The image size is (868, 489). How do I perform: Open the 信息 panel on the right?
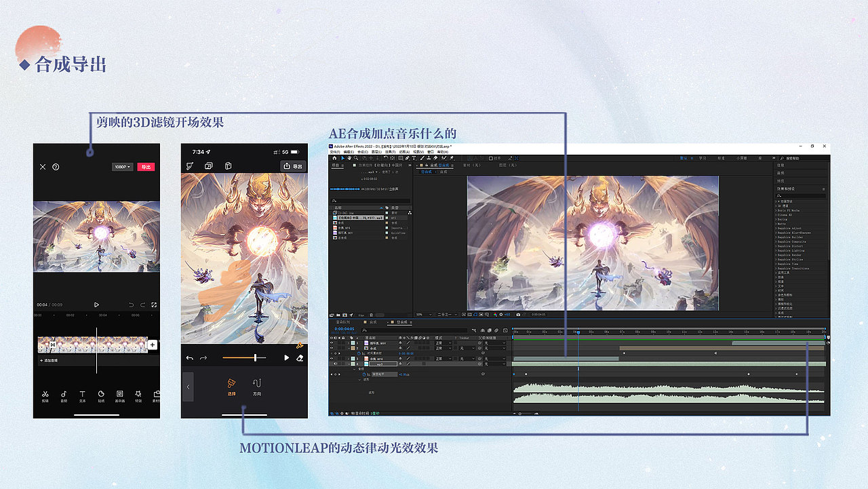pos(781,165)
